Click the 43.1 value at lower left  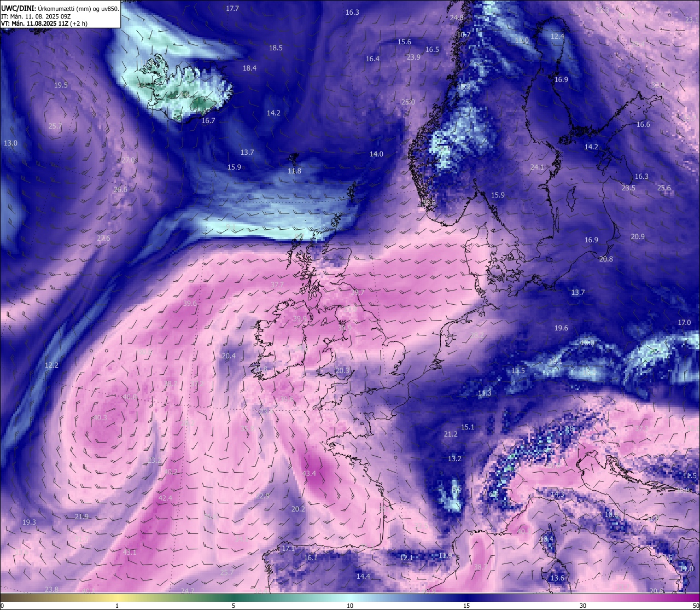(x=130, y=552)
